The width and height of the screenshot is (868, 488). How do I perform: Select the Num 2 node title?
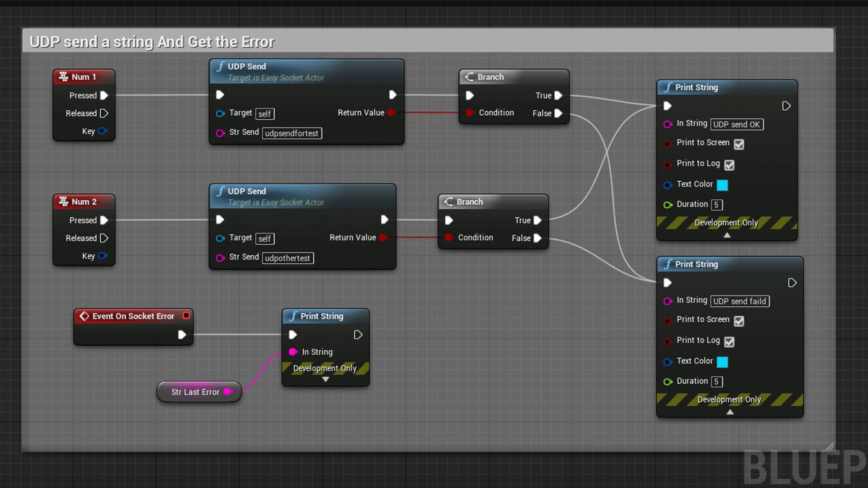[x=84, y=202]
